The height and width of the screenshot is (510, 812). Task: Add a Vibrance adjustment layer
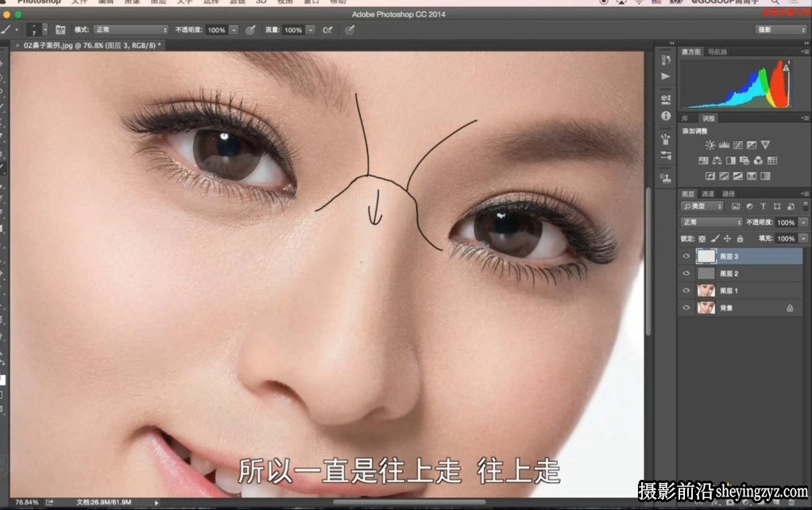765,145
